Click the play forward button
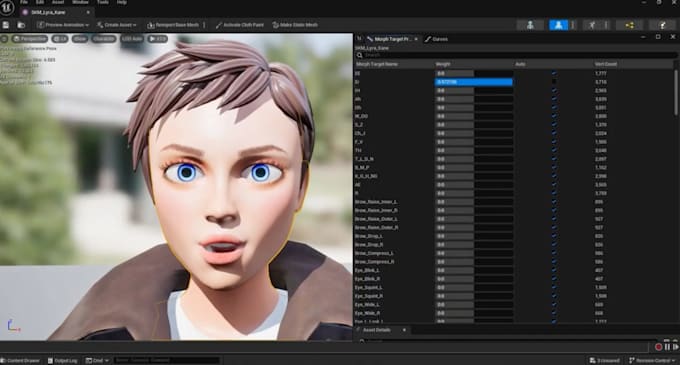The height and width of the screenshot is (365, 680). [676, 347]
